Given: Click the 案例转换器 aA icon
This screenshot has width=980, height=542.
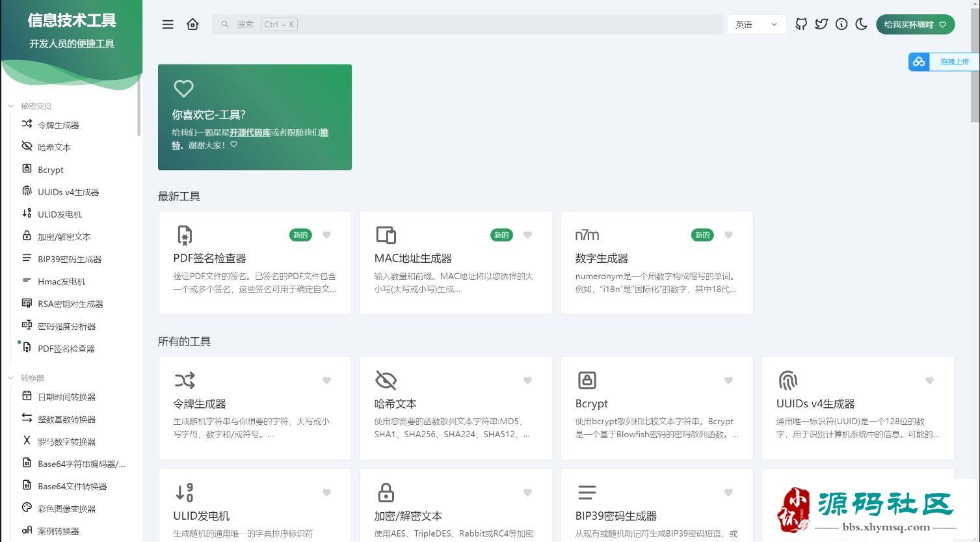Looking at the screenshot, I should pos(27,530).
